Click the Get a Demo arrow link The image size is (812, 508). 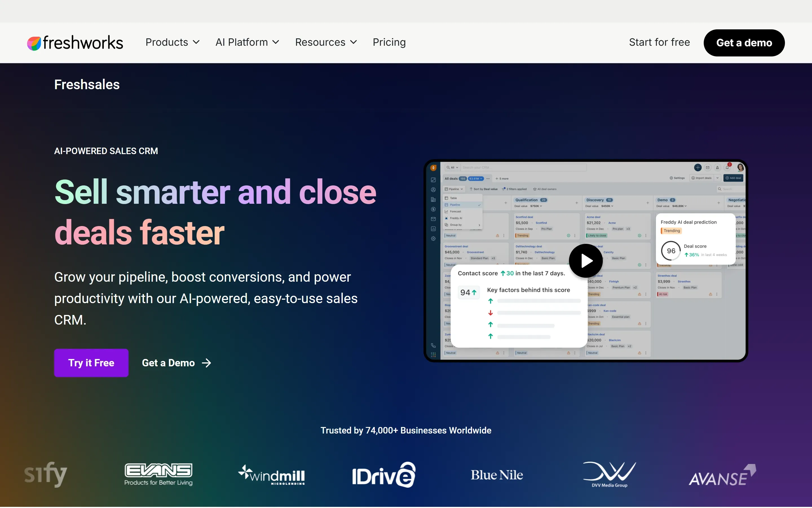point(176,363)
